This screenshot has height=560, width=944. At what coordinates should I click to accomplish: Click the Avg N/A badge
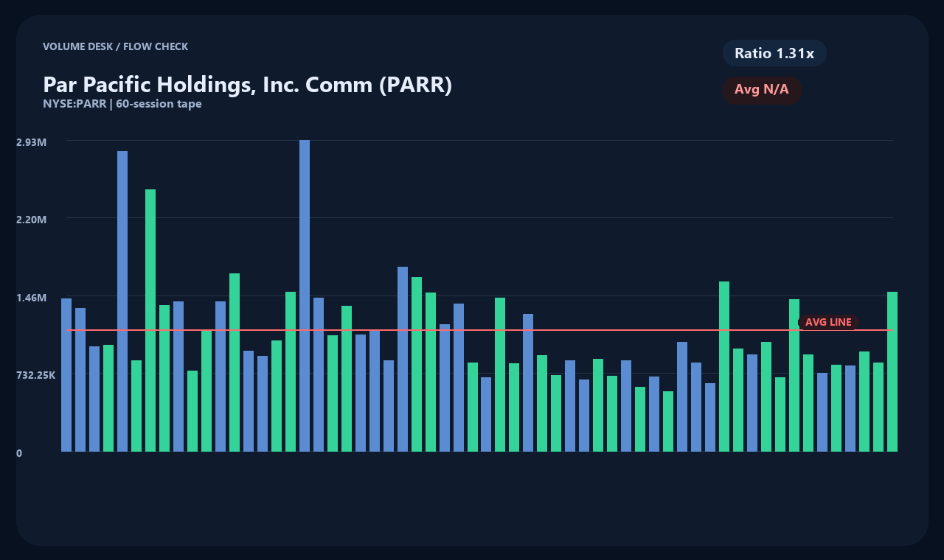click(762, 90)
